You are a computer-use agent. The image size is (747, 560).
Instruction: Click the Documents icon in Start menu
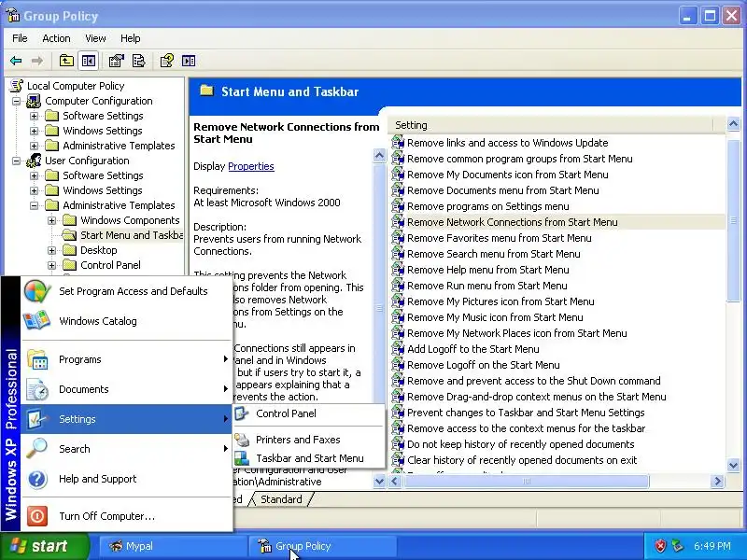pos(37,389)
